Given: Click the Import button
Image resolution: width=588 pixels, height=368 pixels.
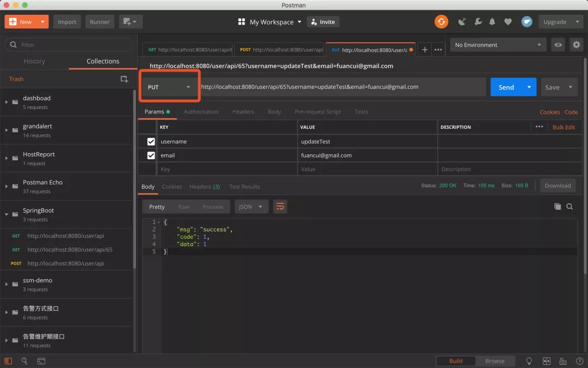Looking at the screenshot, I should point(67,22).
